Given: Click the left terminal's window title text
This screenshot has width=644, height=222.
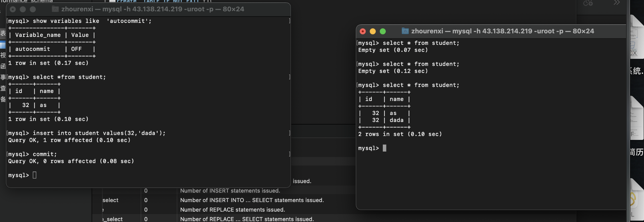Looking at the screenshot, I should pos(153,9).
